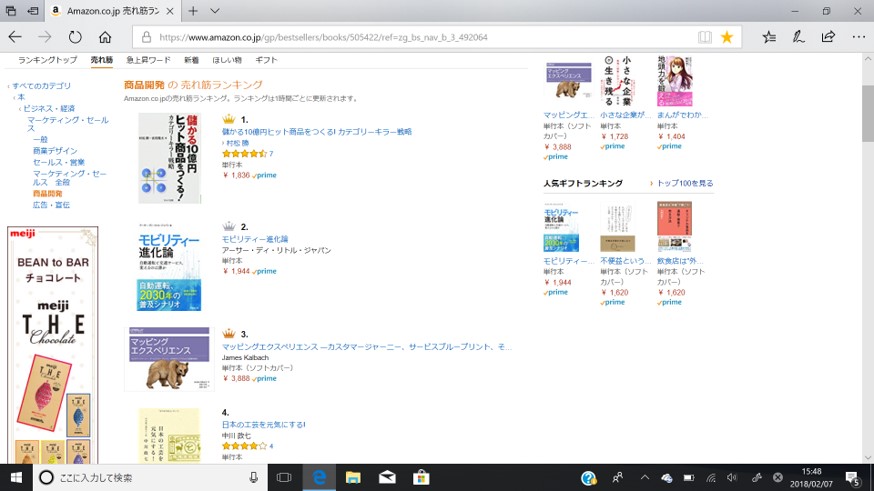
Task: Open the Windows Start menu
Action: click(x=16, y=478)
